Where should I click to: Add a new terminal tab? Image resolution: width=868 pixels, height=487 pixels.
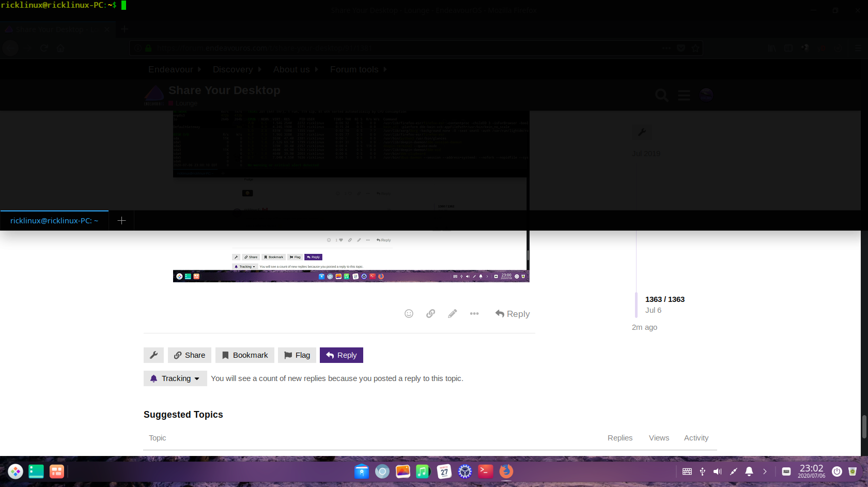pyautogui.click(x=121, y=221)
